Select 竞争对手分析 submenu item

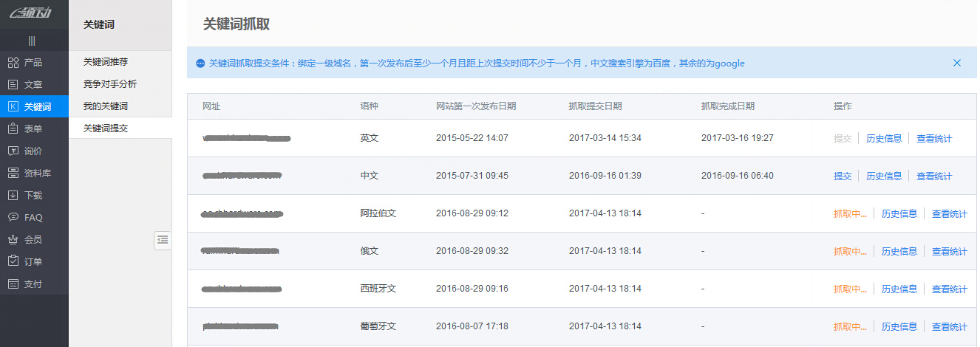click(x=110, y=84)
